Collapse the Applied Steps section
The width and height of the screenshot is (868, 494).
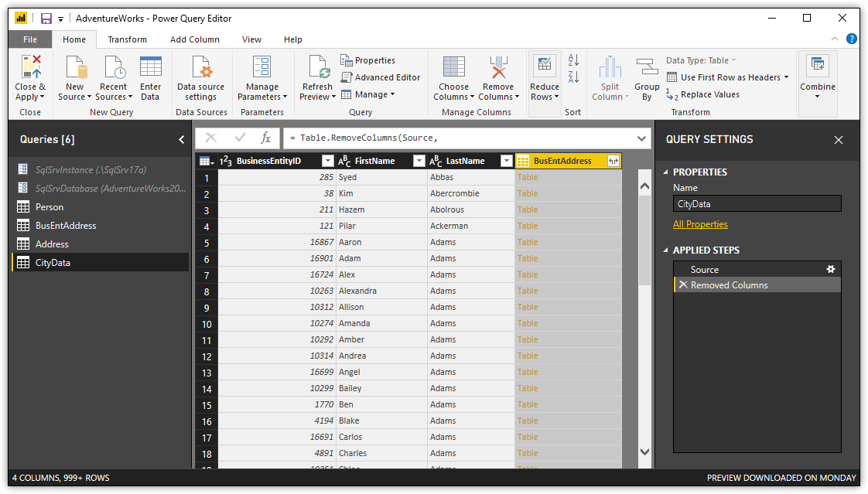click(666, 250)
